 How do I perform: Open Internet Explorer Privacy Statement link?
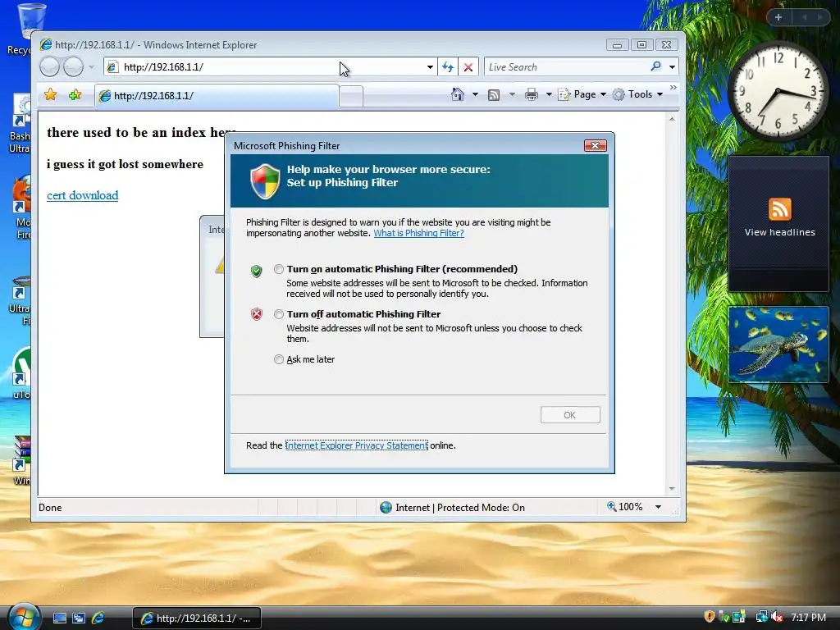coord(356,445)
